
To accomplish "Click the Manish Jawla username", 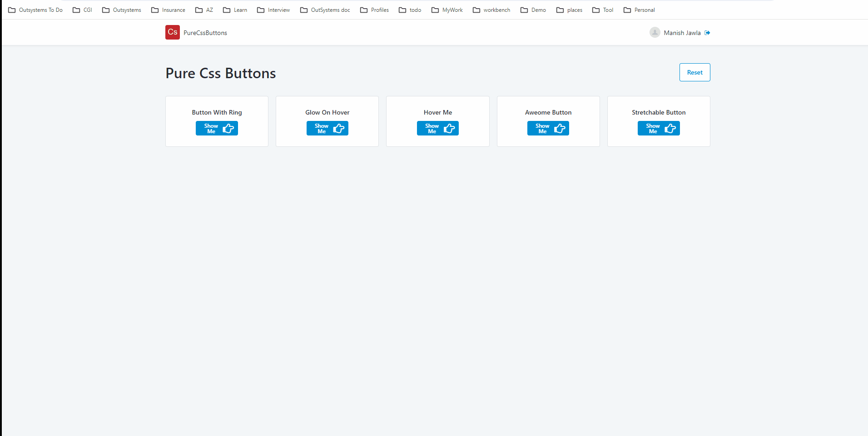I will click(682, 33).
